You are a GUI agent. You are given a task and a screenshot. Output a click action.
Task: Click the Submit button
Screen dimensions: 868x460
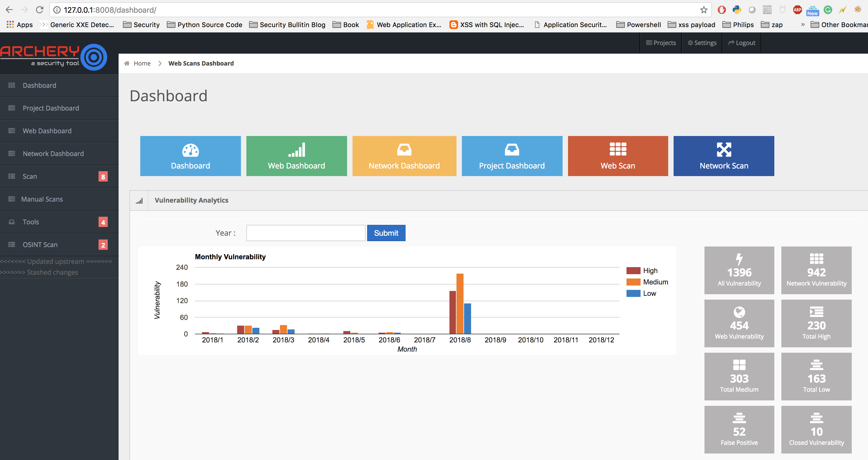click(x=386, y=233)
